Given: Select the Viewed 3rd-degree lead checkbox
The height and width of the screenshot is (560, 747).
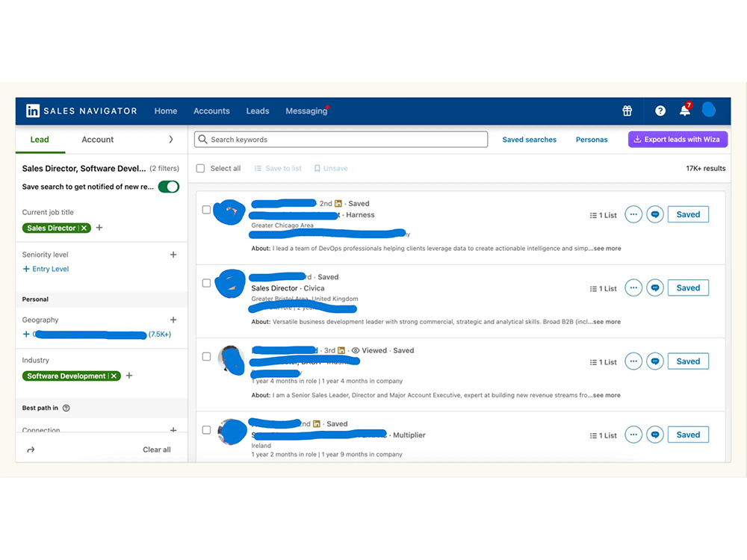Looking at the screenshot, I should pos(206,356).
